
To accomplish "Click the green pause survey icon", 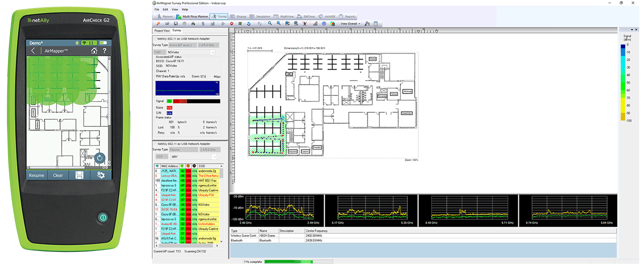I will (240, 23).
